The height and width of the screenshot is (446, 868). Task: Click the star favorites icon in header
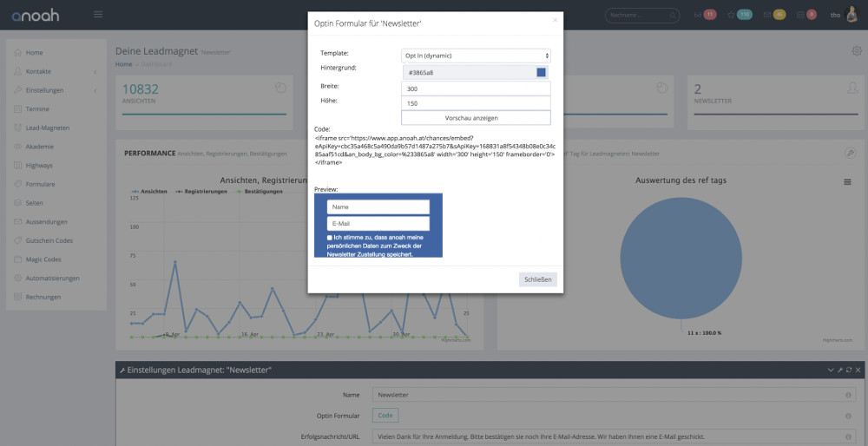tap(731, 15)
